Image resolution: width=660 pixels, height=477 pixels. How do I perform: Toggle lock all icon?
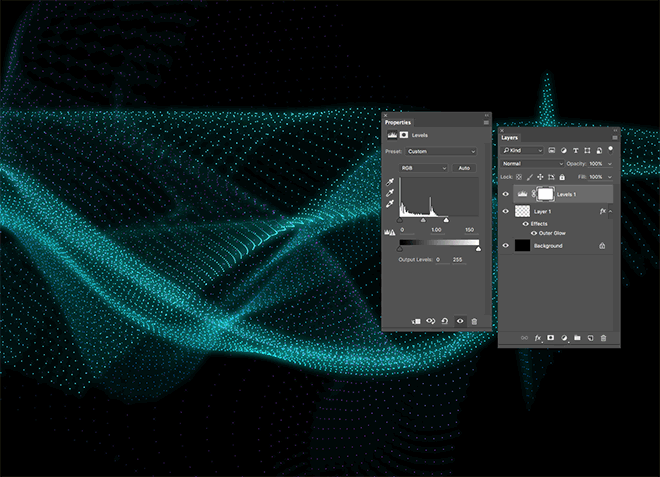point(562,177)
